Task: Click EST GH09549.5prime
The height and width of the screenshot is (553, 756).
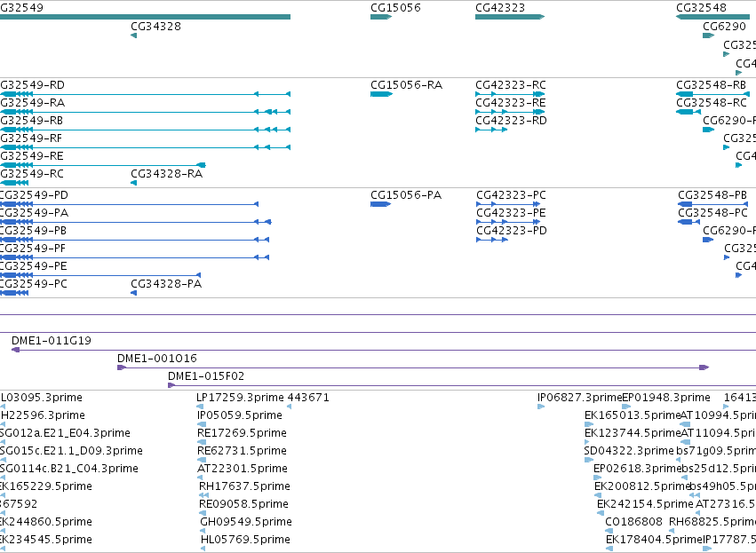Action: (246, 522)
